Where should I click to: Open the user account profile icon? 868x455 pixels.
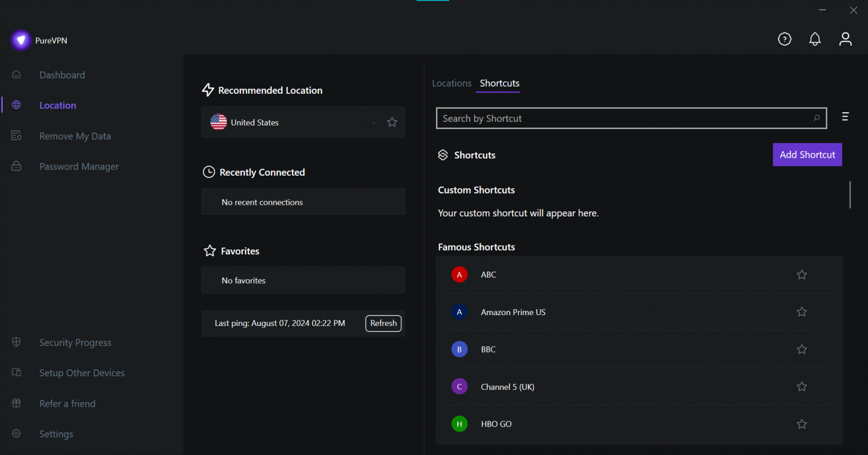pos(845,39)
